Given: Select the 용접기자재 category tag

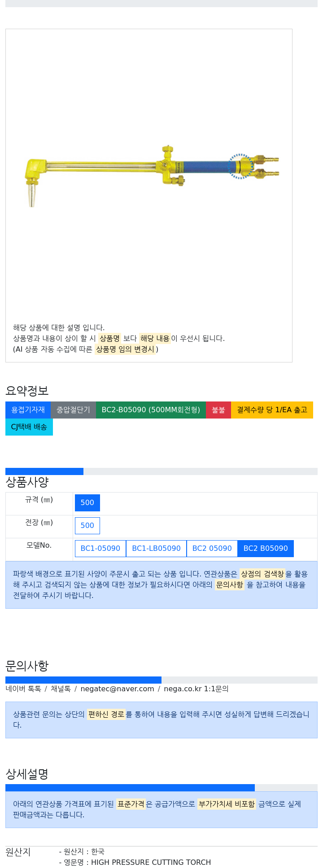Looking at the screenshot, I should 28,410.
